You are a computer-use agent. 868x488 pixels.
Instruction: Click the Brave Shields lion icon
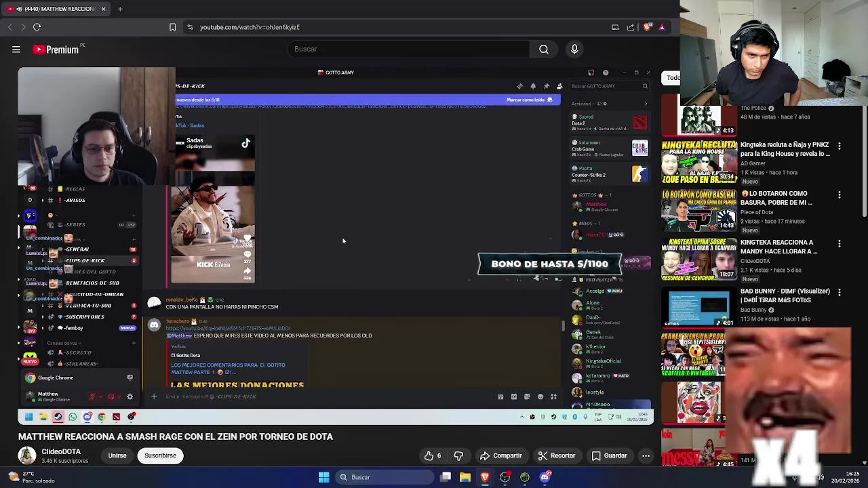coord(648,27)
